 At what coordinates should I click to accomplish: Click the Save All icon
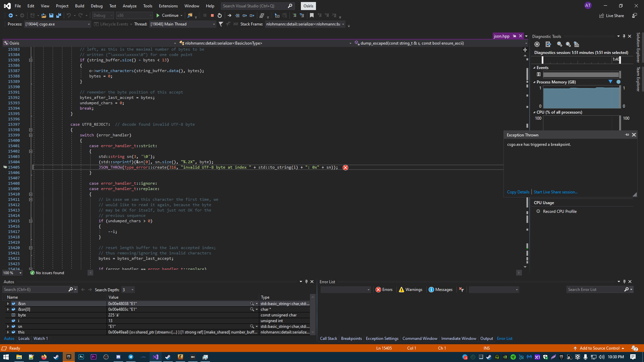tap(58, 15)
